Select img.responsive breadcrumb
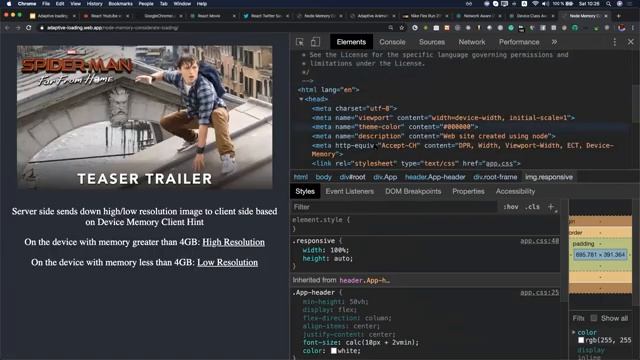The height and width of the screenshot is (360, 640). click(549, 177)
